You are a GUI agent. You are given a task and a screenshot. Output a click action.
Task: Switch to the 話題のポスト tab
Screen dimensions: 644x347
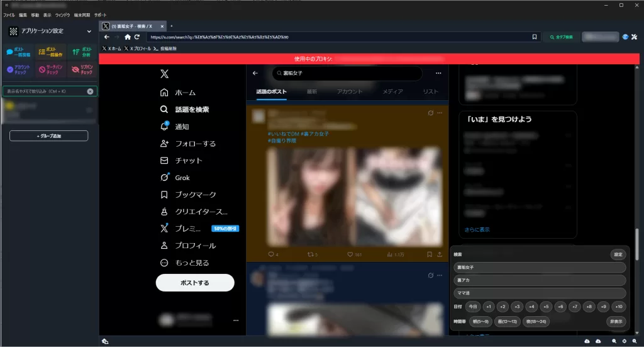pos(272,92)
